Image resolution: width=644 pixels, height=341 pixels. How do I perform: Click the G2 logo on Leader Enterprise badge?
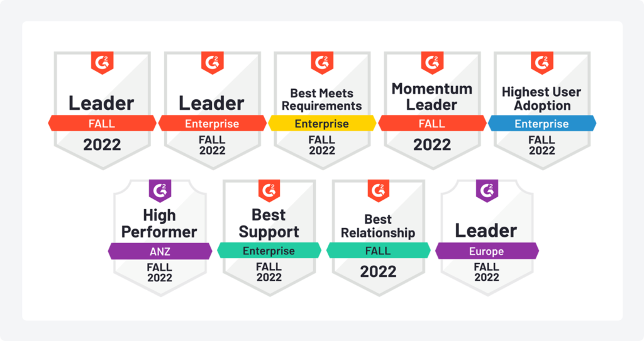[212, 63]
